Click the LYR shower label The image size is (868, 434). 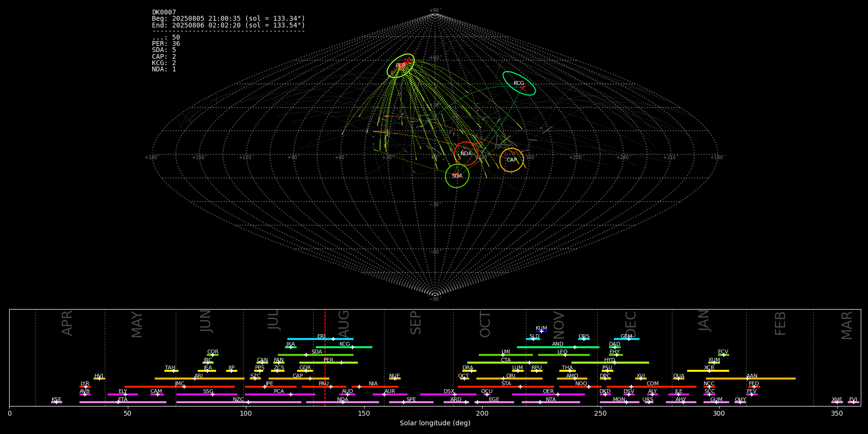85,383
